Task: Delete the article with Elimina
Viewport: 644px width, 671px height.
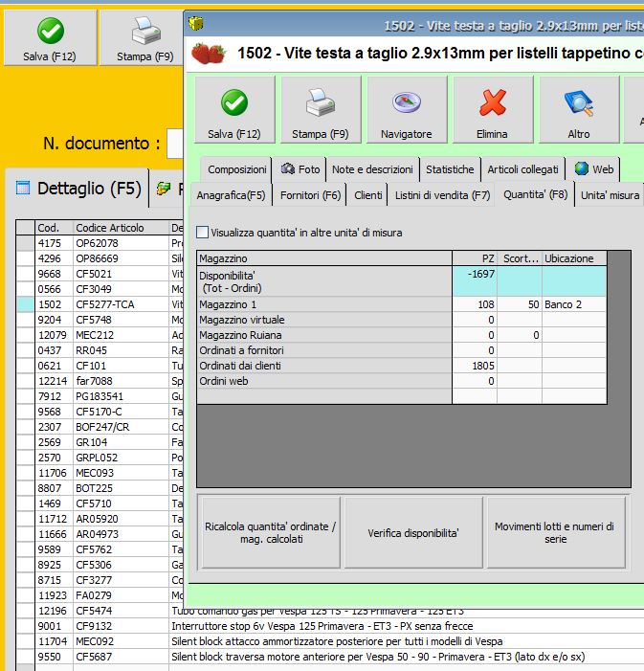Action: (x=493, y=109)
